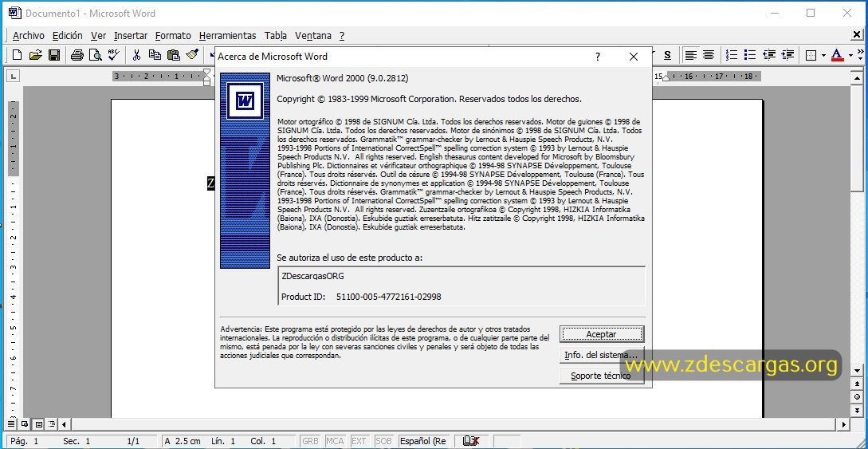Center text alignment icon
The image size is (868, 449).
click(x=709, y=55)
